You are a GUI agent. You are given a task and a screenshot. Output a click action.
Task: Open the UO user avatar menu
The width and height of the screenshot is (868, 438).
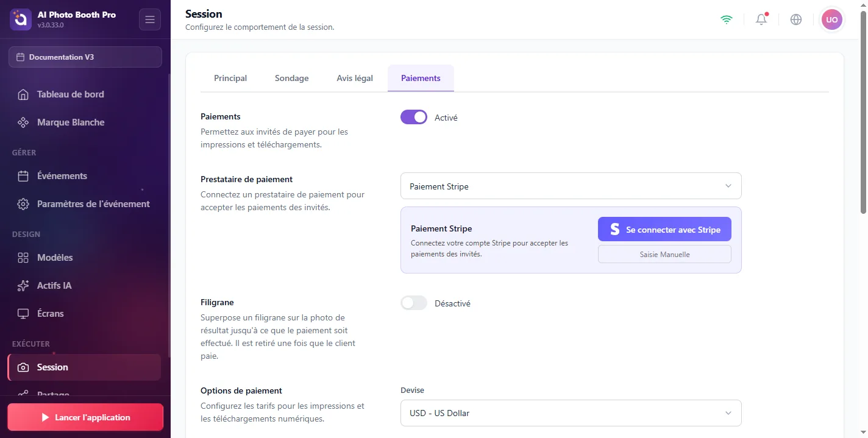pos(832,19)
